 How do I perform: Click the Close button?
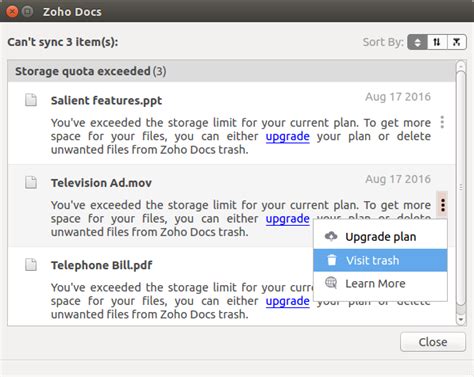click(433, 342)
